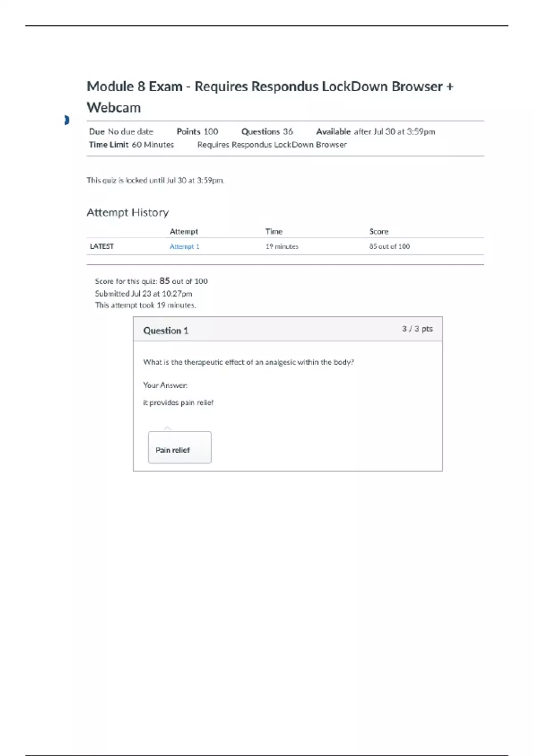Click the Attempt History heading

coord(127,213)
